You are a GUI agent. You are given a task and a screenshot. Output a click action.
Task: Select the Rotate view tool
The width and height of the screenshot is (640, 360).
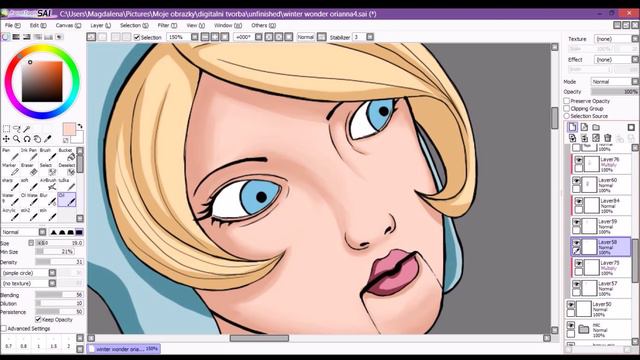[27, 139]
